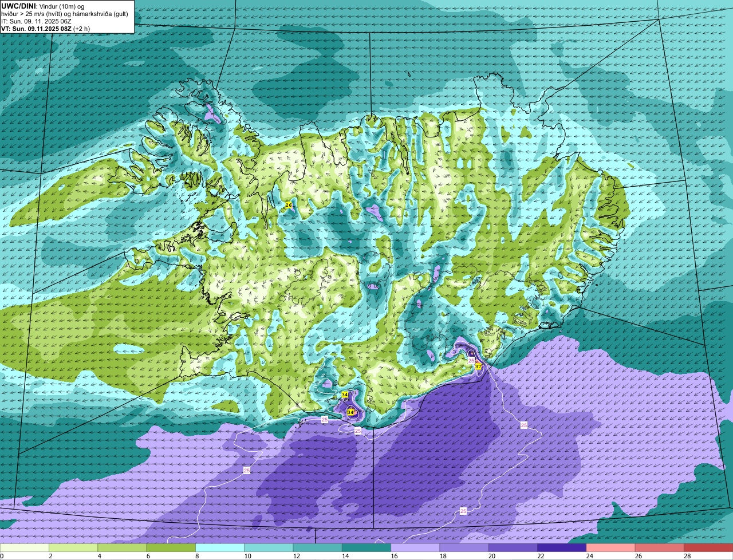This screenshot has width=733, height=560.
Task: Click the legend tick label '14'
Action: 345,556
